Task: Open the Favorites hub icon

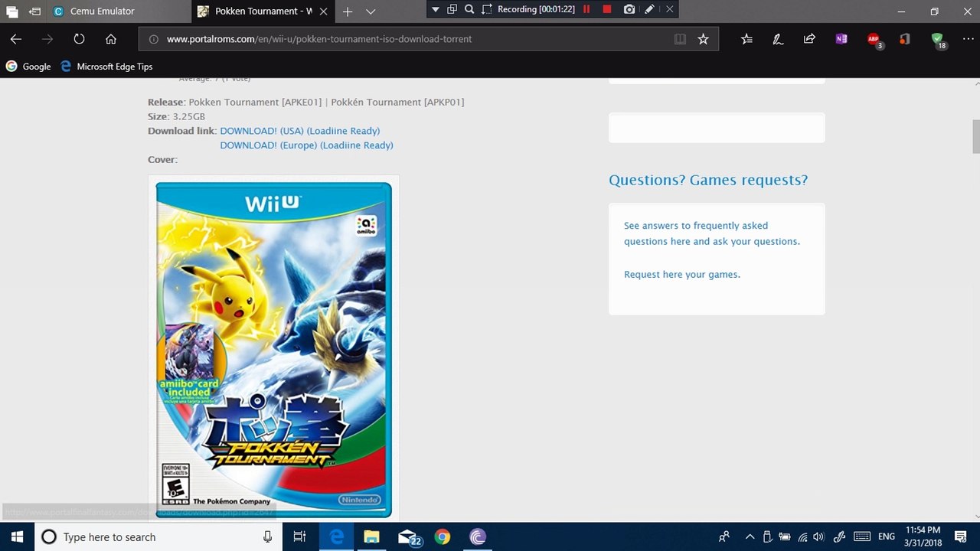Action: click(746, 39)
